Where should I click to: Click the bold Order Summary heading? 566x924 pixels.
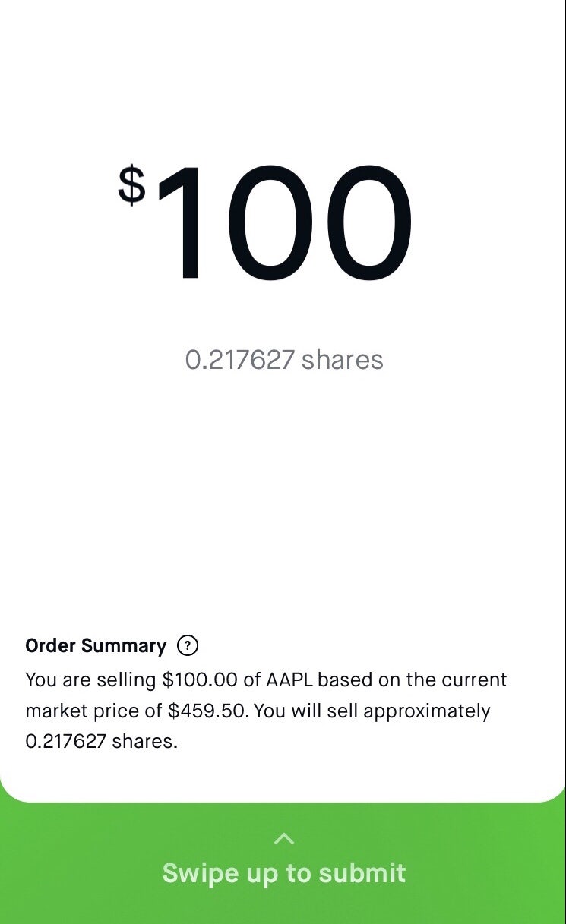tap(96, 646)
